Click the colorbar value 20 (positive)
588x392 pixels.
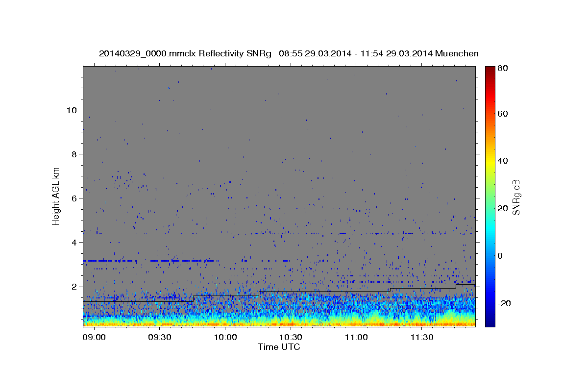point(502,208)
